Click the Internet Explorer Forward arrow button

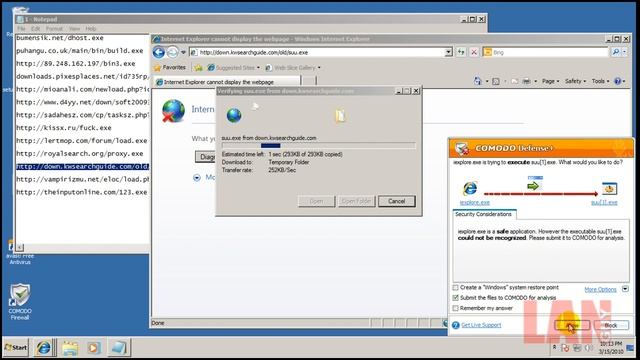click(x=173, y=52)
